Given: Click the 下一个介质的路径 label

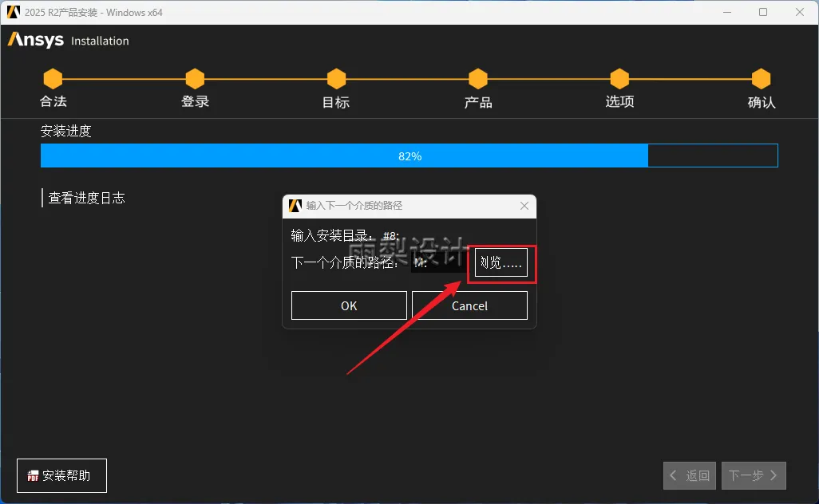Looking at the screenshot, I should 345,262.
